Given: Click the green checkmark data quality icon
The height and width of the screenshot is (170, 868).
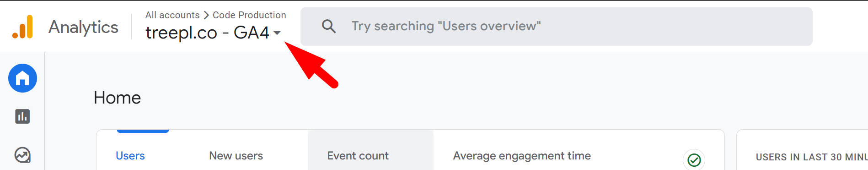Looking at the screenshot, I should pyautogui.click(x=694, y=160).
